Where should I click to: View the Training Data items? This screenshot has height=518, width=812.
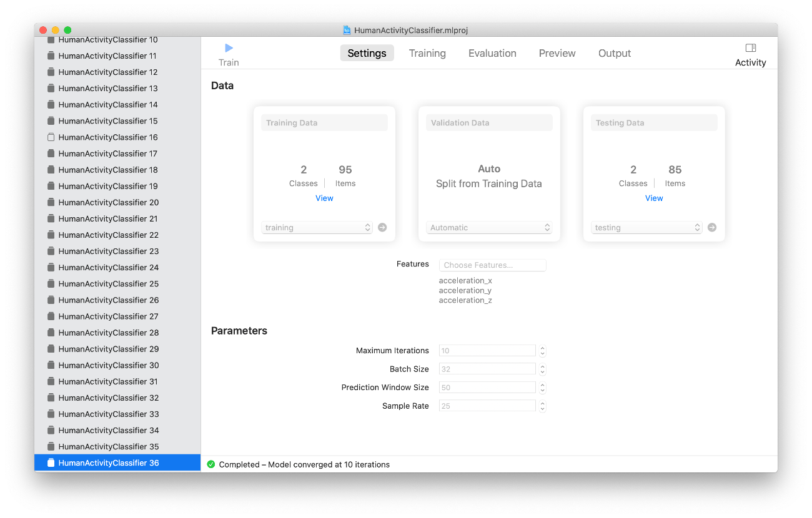(x=324, y=198)
